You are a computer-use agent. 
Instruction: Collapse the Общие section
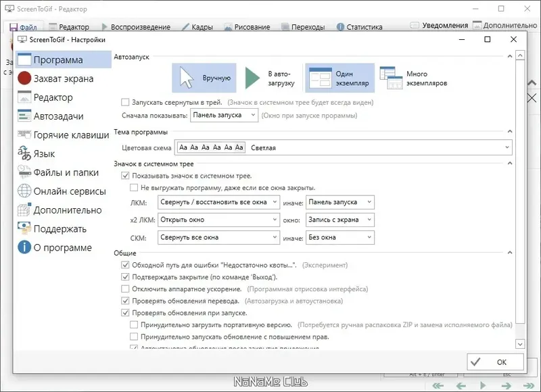pyautogui.click(x=510, y=252)
